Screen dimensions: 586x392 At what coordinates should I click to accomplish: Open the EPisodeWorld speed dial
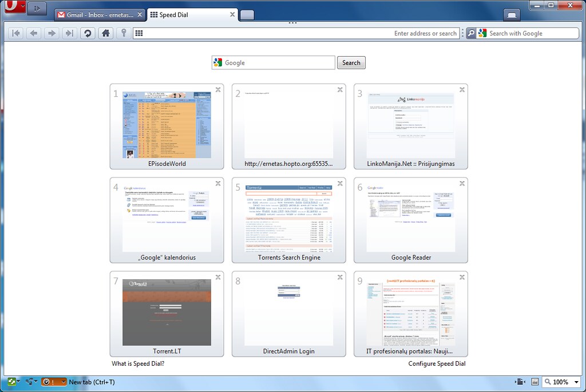167,126
